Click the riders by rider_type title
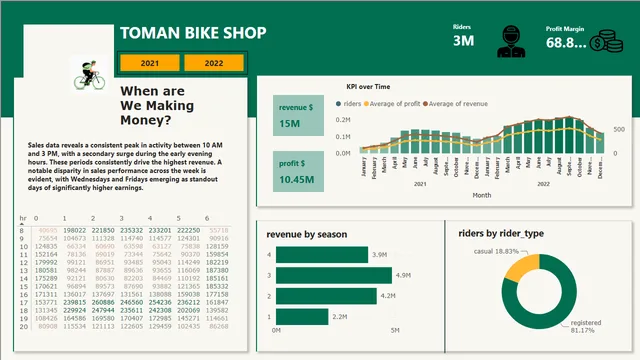This screenshot has width=640, height=360. pos(501,233)
